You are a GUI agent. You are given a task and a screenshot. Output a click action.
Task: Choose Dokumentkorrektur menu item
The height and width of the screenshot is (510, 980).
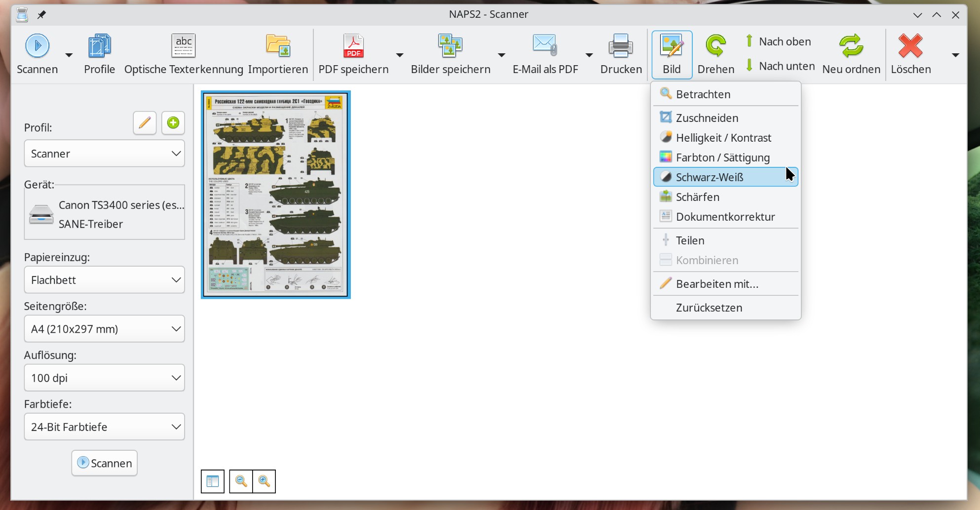(725, 216)
